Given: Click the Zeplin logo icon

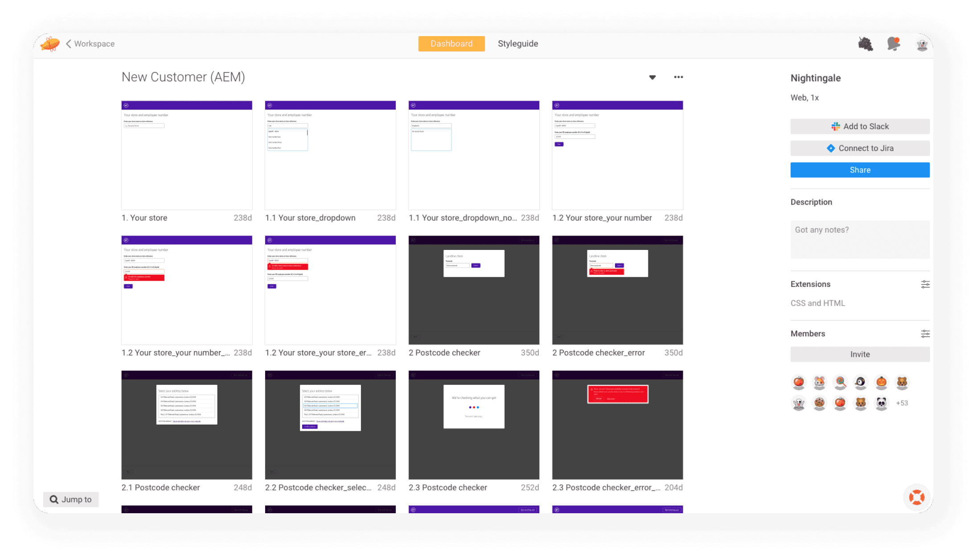Looking at the screenshot, I should (49, 44).
